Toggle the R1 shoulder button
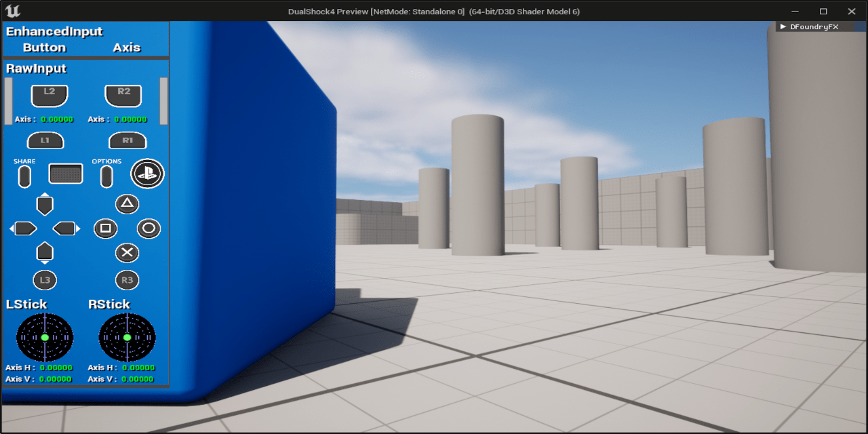The width and height of the screenshot is (868, 434). (x=127, y=140)
